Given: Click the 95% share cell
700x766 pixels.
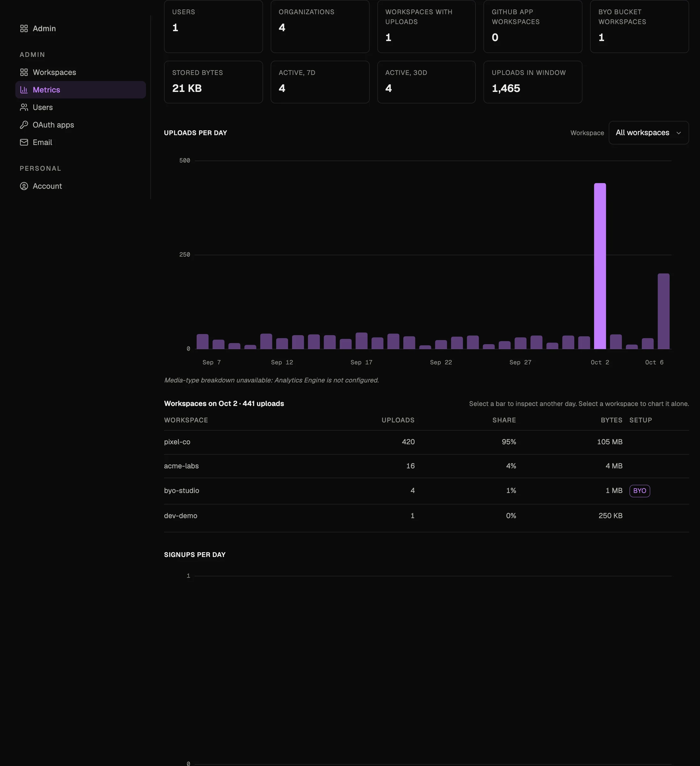Looking at the screenshot, I should point(509,442).
